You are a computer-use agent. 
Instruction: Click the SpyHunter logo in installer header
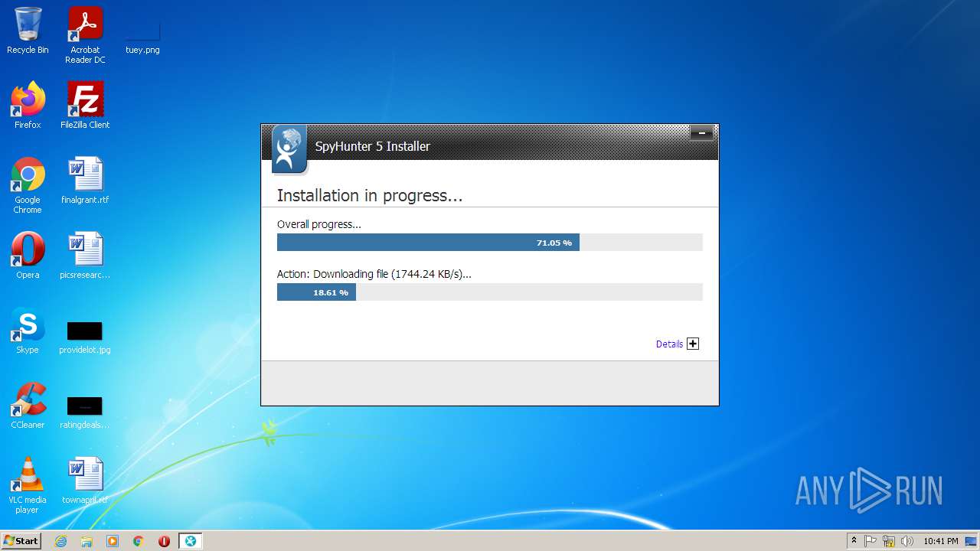(289, 149)
